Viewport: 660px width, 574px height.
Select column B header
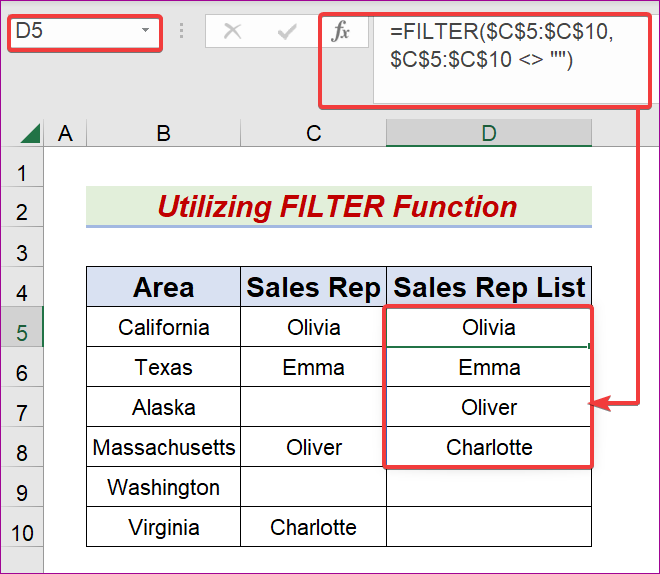click(x=163, y=133)
